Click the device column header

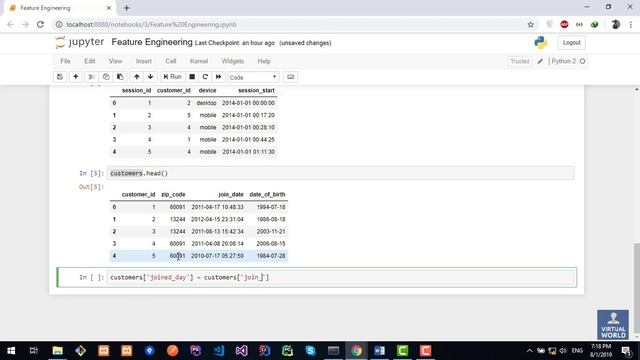[207, 90]
